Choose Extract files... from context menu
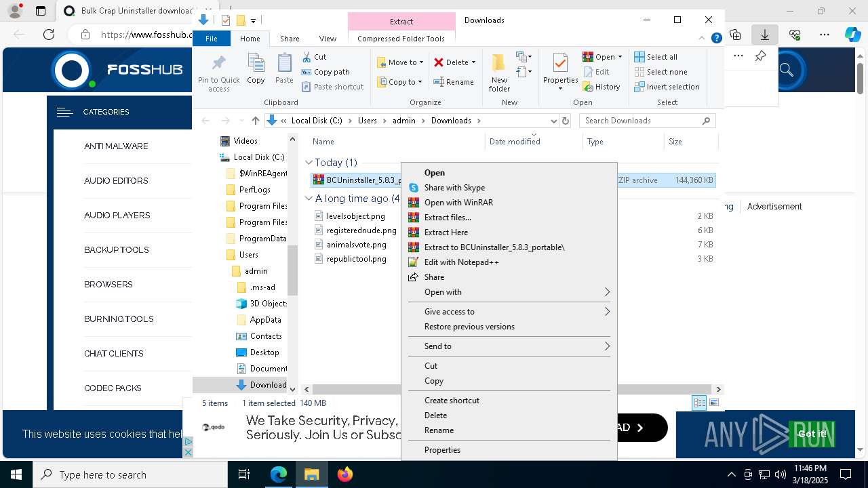This screenshot has width=868, height=488. pos(509,218)
